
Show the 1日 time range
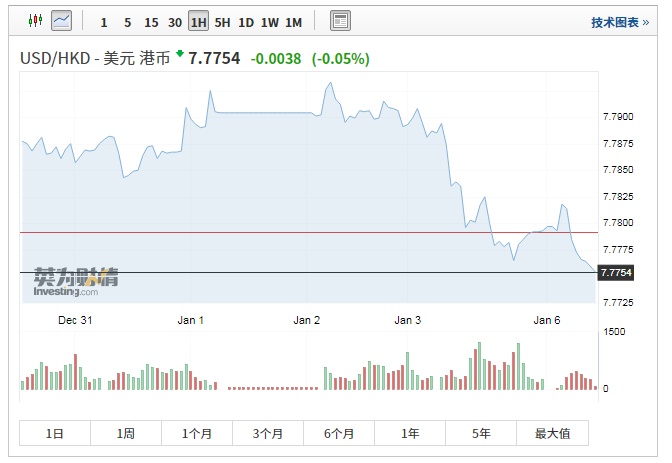pyautogui.click(x=55, y=433)
